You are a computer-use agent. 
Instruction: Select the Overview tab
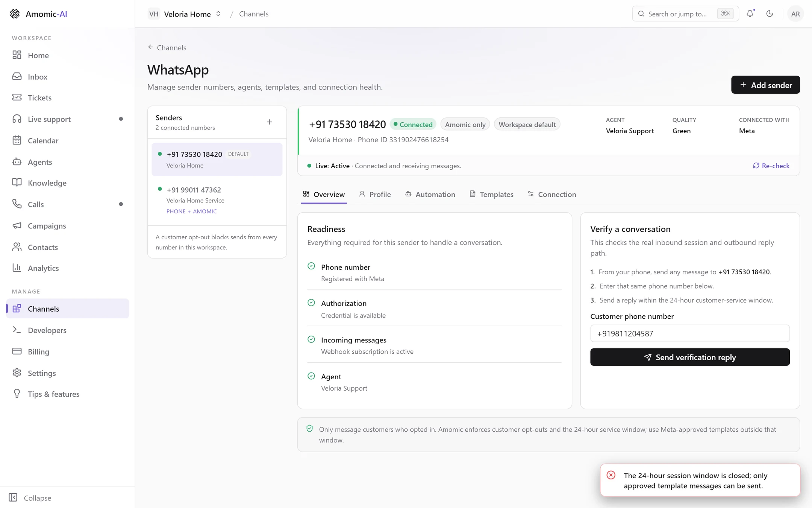[x=324, y=194]
